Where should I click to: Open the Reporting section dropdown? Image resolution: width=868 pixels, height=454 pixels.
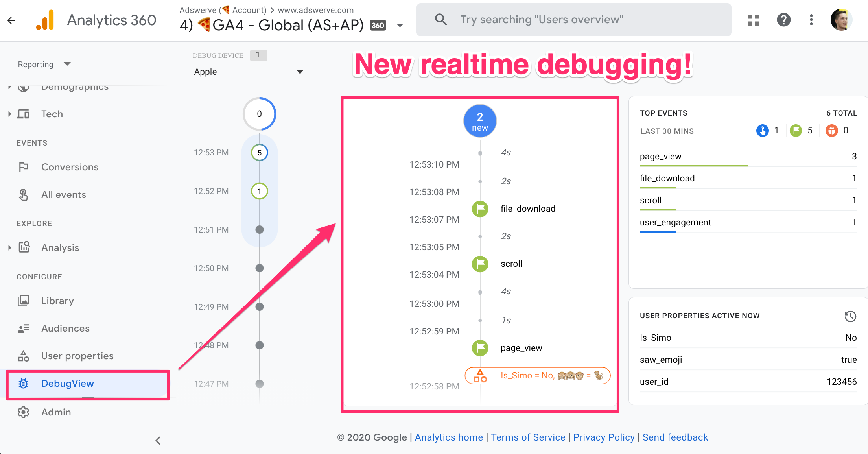44,64
